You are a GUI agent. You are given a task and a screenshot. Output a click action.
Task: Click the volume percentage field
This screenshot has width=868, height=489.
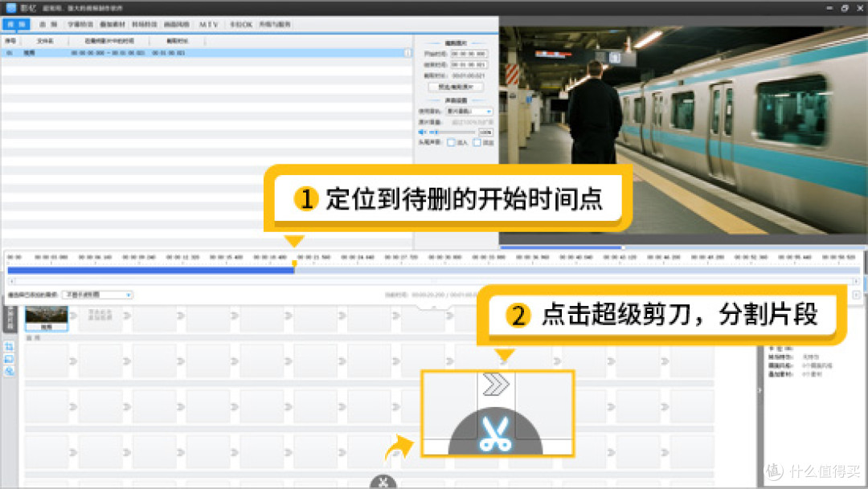[x=485, y=132]
